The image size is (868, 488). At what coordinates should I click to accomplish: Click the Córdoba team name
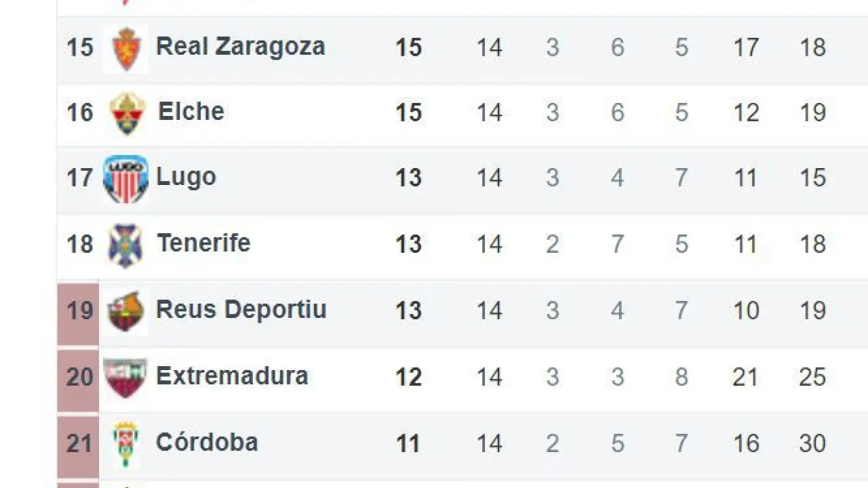pyautogui.click(x=207, y=442)
